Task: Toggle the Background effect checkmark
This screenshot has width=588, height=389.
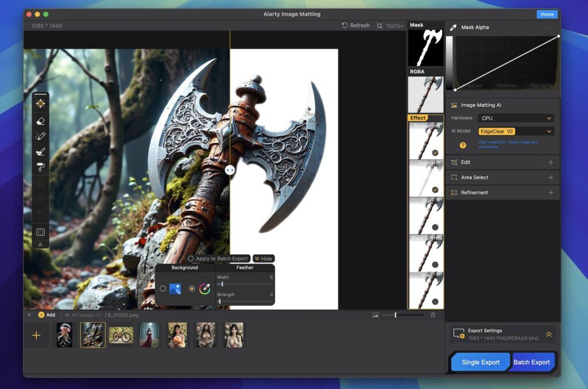Action: click(x=435, y=153)
